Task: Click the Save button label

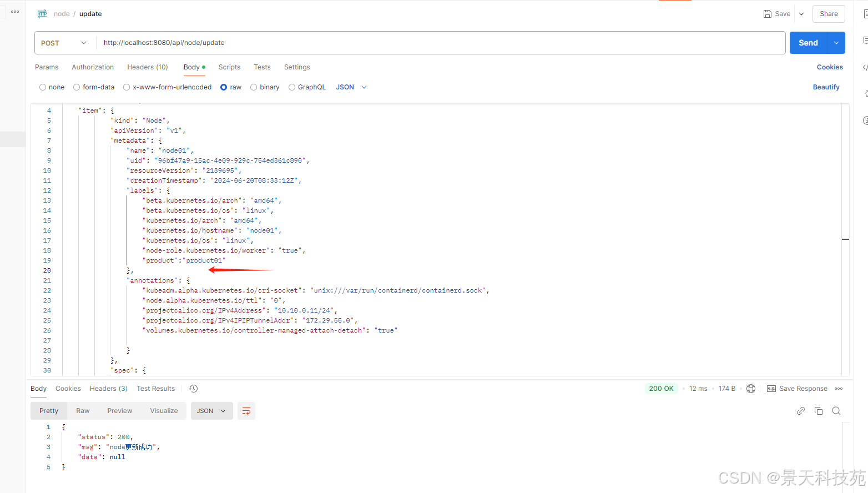Action: (783, 14)
